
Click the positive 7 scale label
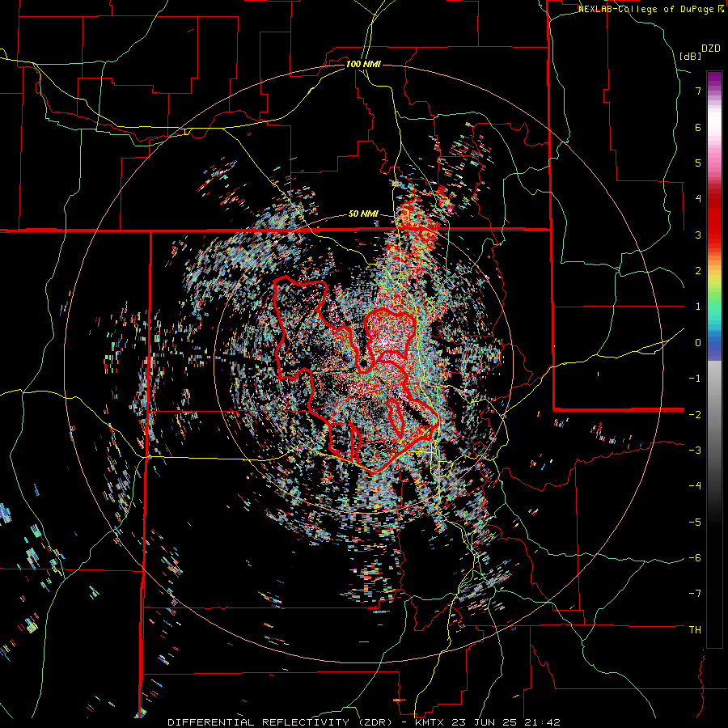[x=698, y=91]
